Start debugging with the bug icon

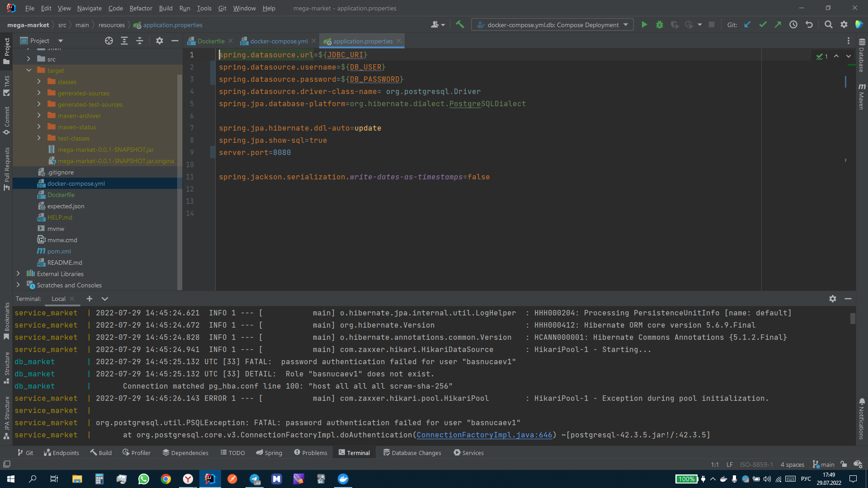[660, 25]
